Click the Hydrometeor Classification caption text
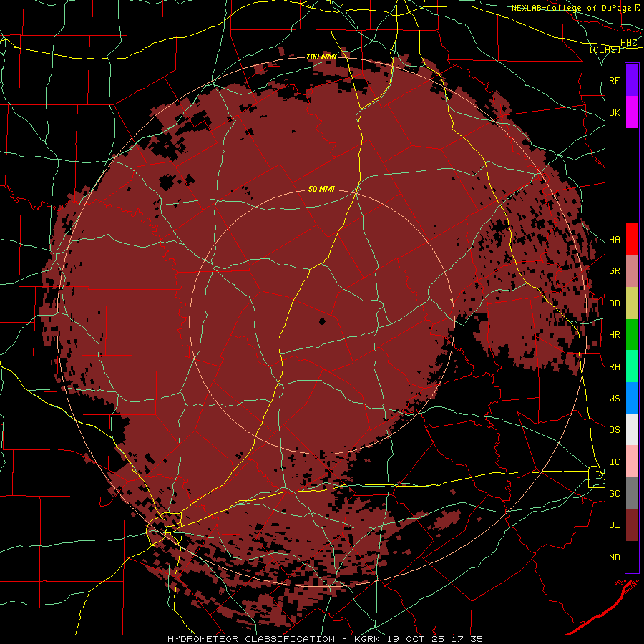Viewport: 644px width, 644px height. tap(326, 639)
